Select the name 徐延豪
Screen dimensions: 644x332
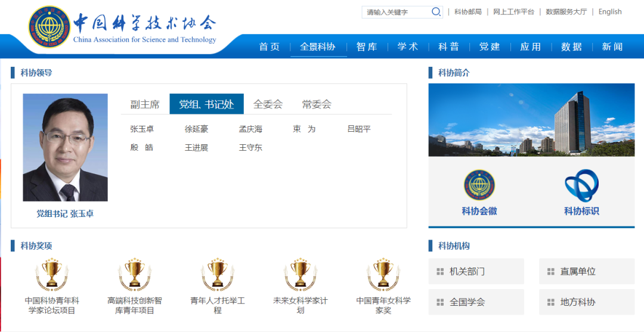coord(197,129)
